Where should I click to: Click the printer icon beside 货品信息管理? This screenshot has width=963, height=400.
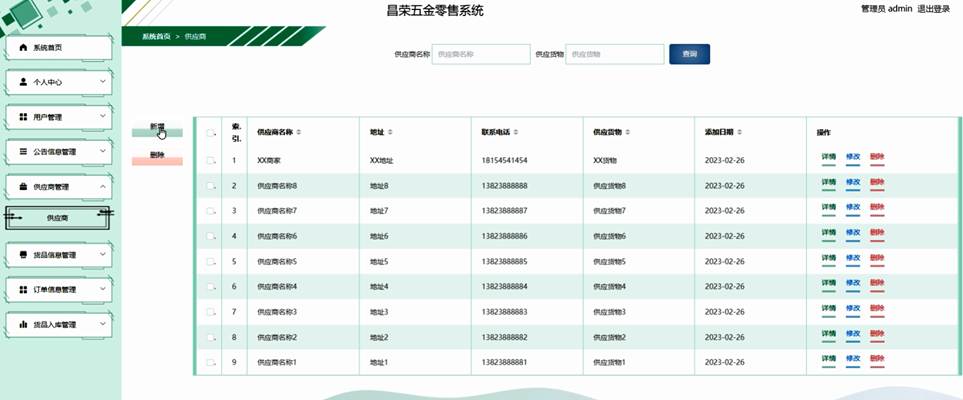(23, 254)
